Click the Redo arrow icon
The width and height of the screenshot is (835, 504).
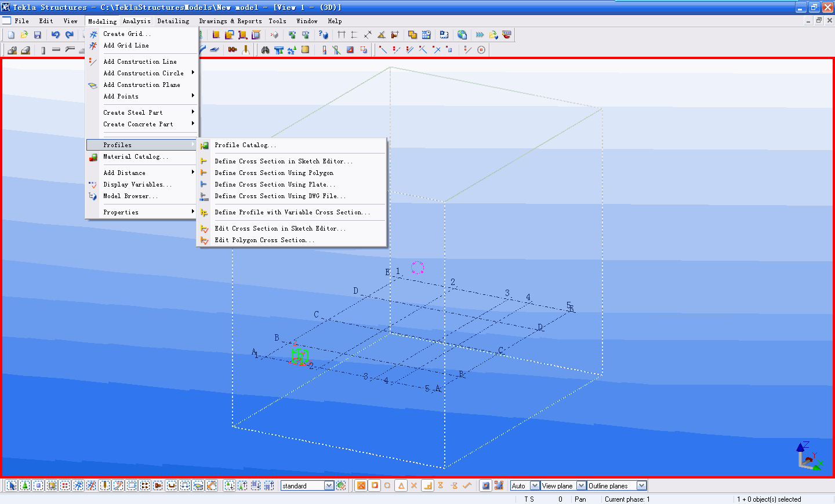click(x=69, y=35)
